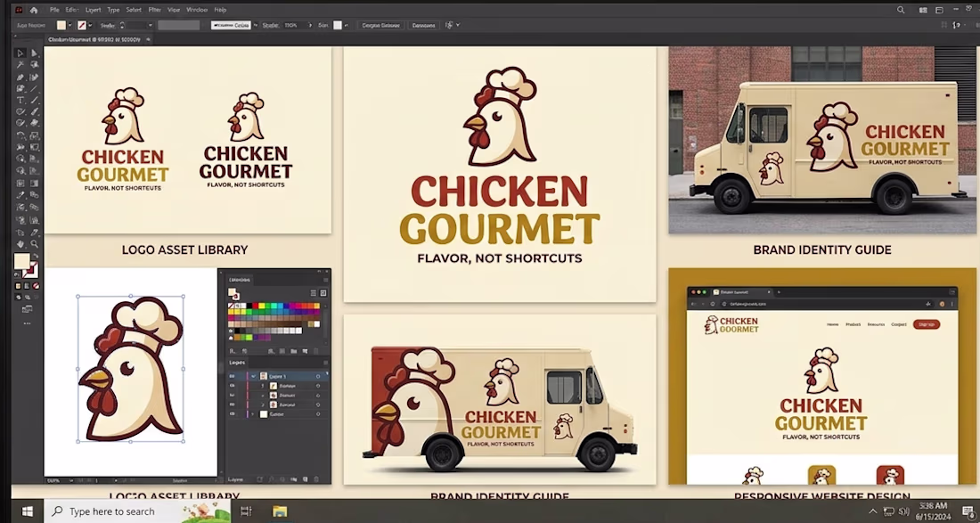Viewport: 980px width, 523px height.
Task: Set paint to None (red slash icon)
Action: [36, 286]
